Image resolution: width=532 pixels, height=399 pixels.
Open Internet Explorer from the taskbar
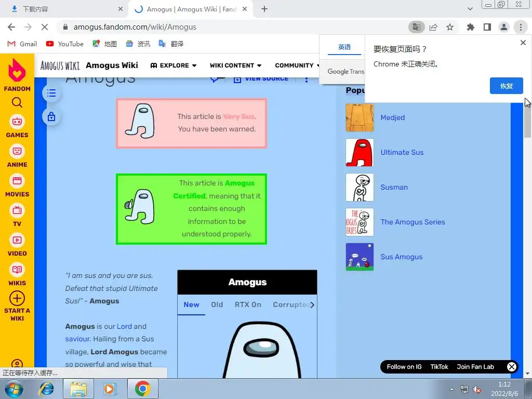click(46, 389)
